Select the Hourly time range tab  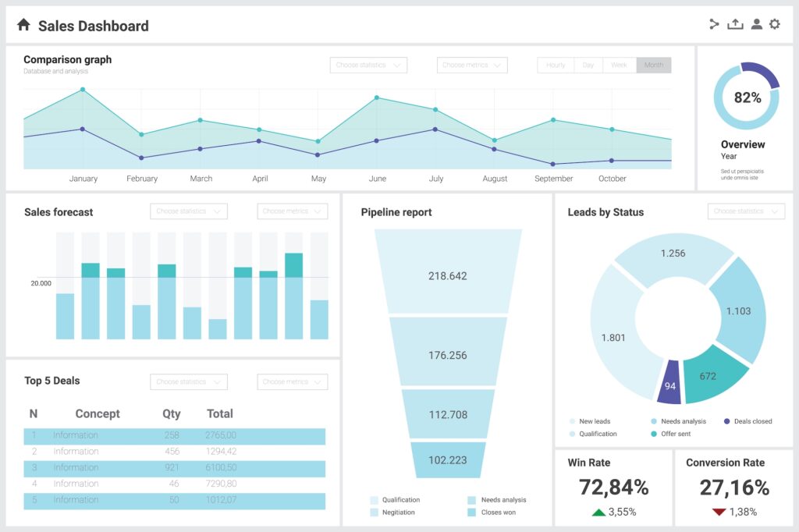click(555, 65)
